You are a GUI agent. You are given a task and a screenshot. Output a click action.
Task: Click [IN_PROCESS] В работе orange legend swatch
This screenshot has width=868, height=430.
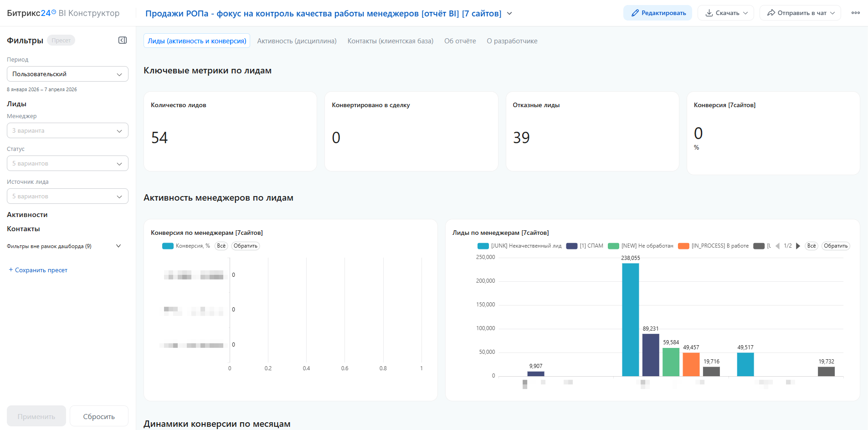tap(683, 246)
